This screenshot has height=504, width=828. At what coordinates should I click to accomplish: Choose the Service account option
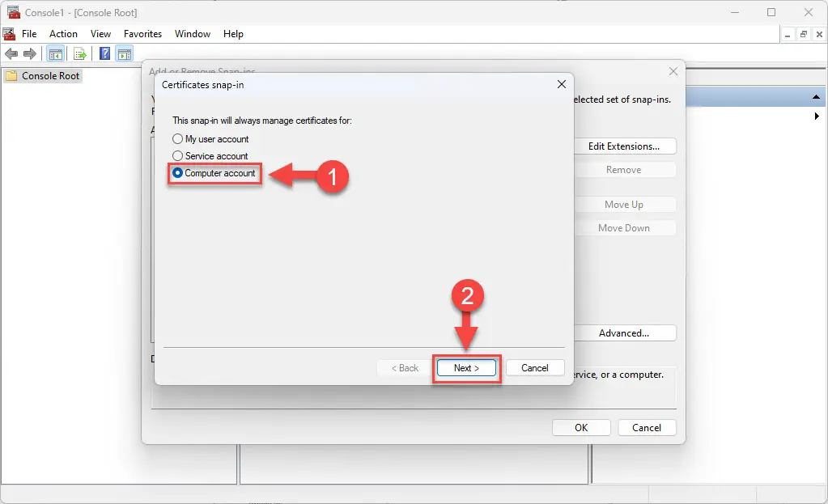point(178,156)
